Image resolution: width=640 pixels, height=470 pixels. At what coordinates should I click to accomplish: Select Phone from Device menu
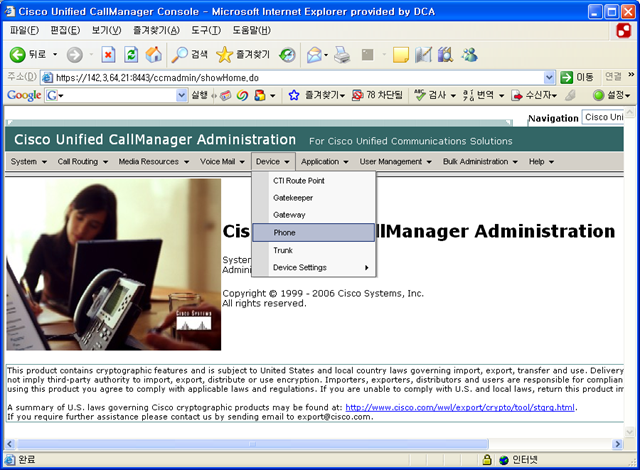(313, 233)
